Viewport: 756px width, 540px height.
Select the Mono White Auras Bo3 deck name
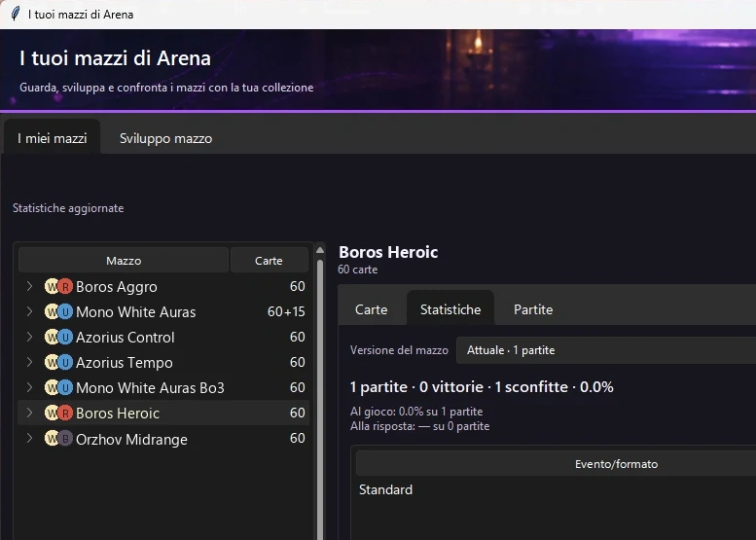click(x=150, y=387)
